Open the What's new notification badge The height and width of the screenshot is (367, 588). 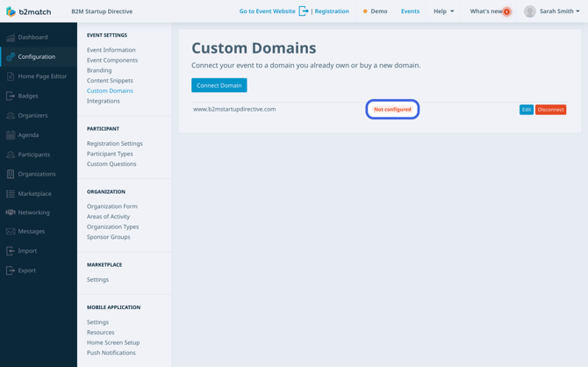point(506,11)
